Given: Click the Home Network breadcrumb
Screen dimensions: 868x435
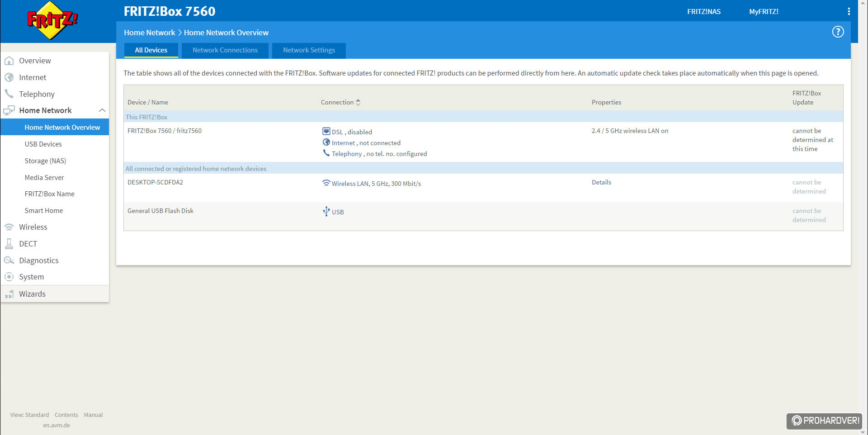Looking at the screenshot, I should pos(149,33).
